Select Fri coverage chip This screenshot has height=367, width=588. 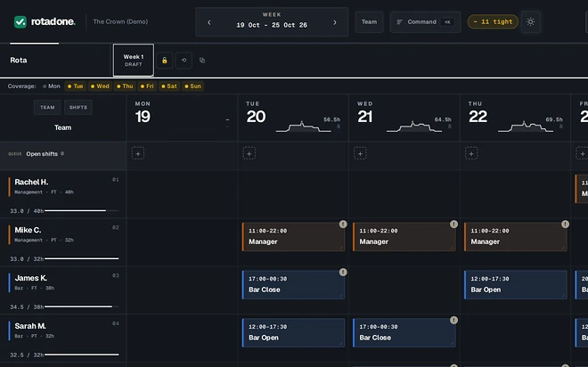[x=147, y=86]
